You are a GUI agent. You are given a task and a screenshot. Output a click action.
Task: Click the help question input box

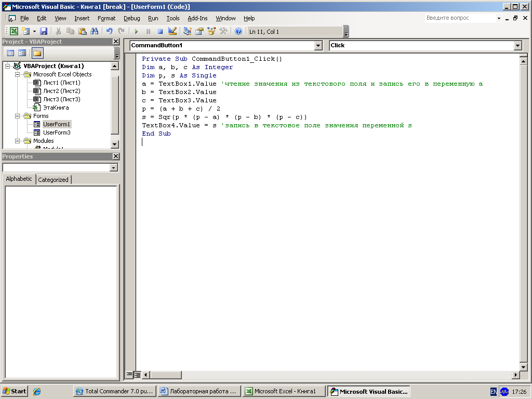pyautogui.click(x=456, y=18)
